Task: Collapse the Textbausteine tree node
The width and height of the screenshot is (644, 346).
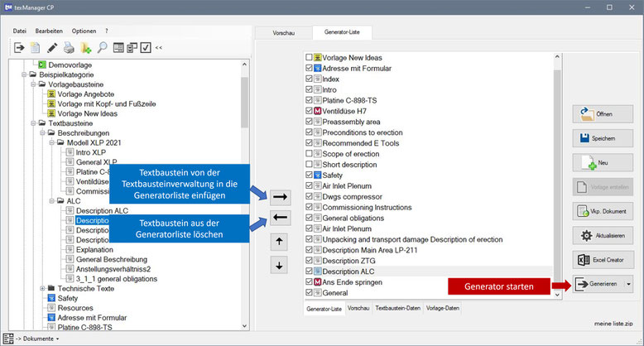Action: tap(33, 123)
